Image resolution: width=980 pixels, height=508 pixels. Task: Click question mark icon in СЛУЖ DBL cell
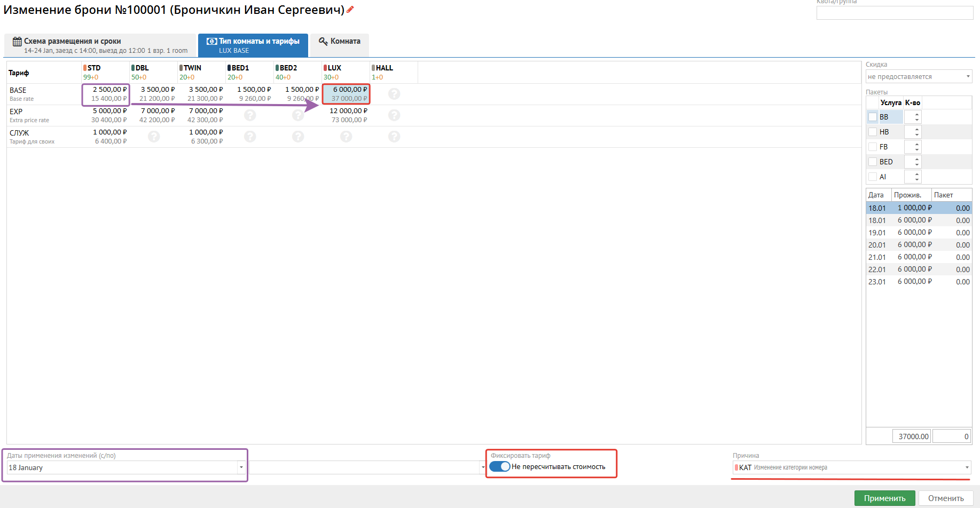click(x=154, y=137)
